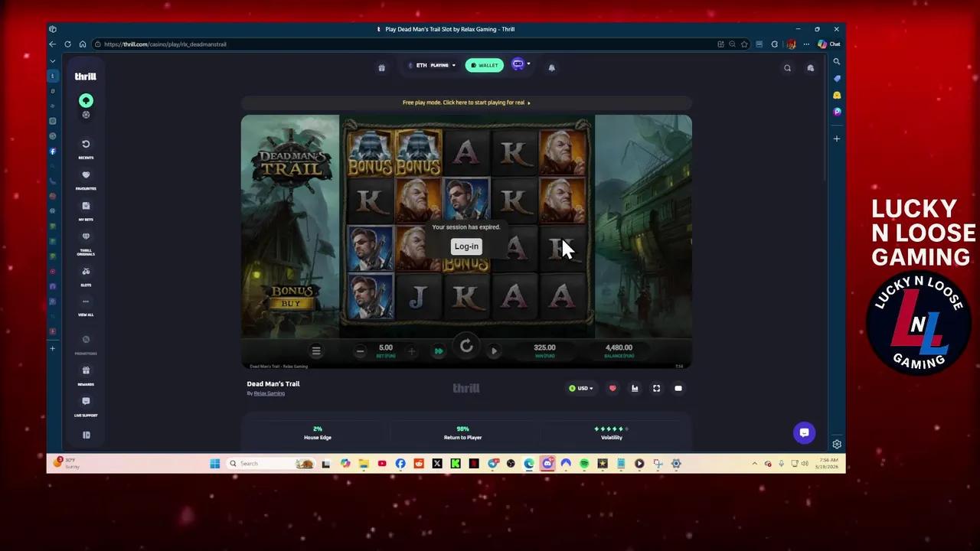Open the ETH currency dropdown
Viewport: 980px width, 551px height.
(432, 66)
